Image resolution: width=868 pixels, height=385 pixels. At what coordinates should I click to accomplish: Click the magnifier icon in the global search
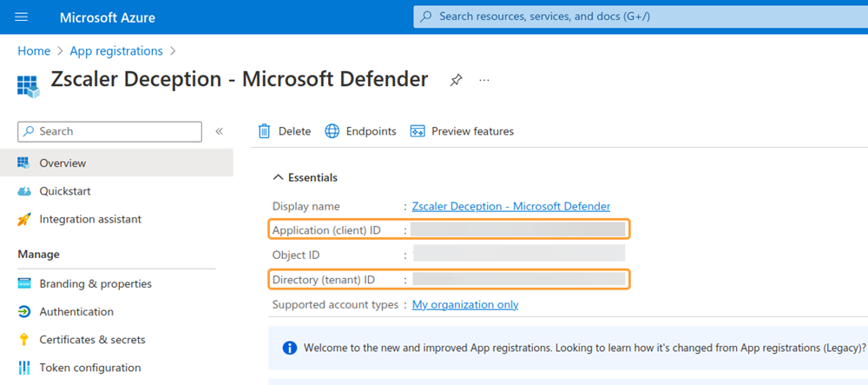(x=425, y=17)
